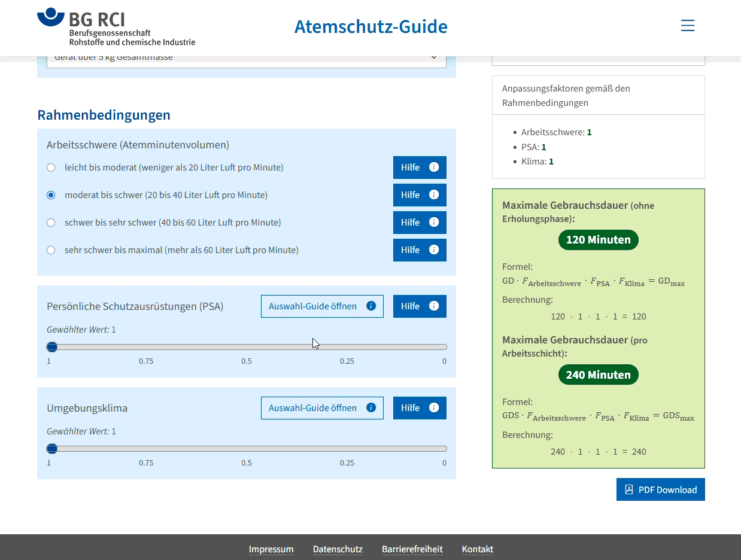Open Auswahl-Guide for Umgebungsklima

321,408
